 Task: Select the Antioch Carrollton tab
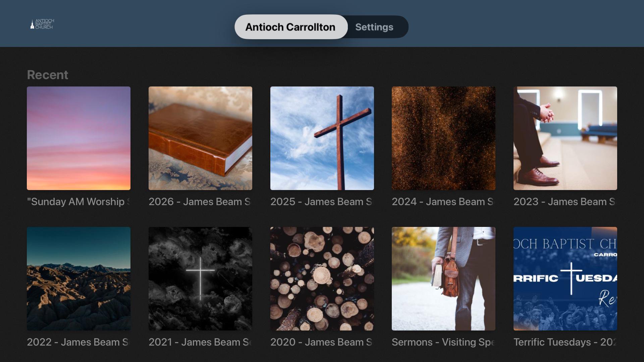coord(291,27)
